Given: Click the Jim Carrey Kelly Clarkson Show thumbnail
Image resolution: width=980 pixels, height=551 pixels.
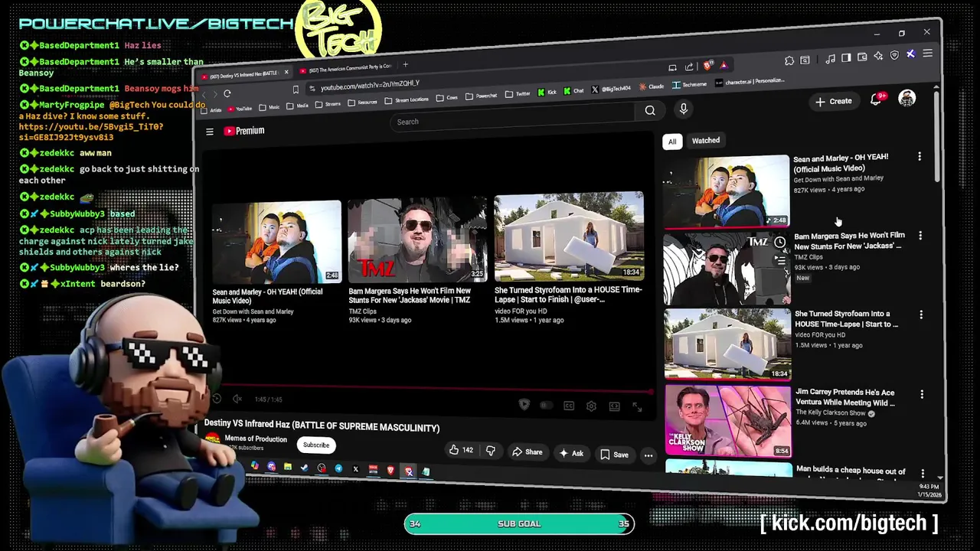Looking at the screenshot, I should coord(727,421).
